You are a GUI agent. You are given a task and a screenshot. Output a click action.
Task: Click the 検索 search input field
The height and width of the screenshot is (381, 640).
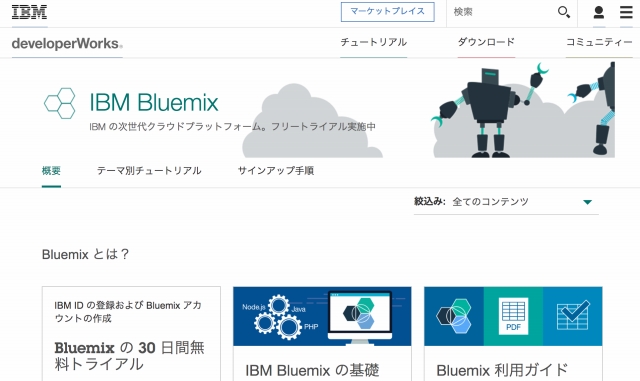pyautogui.click(x=502, y=12)
